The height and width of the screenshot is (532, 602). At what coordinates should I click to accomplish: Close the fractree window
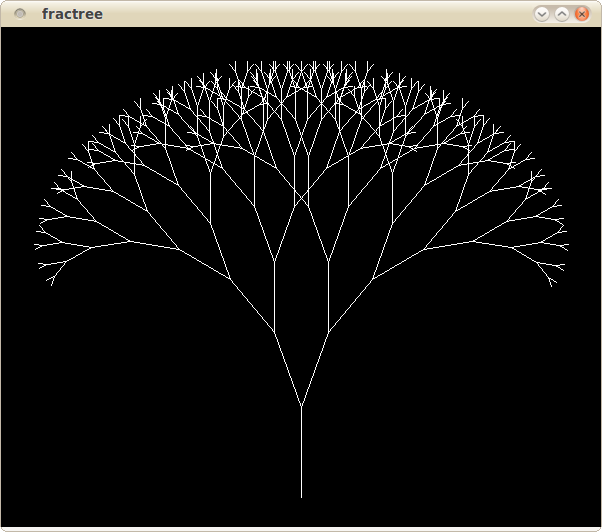582,14
